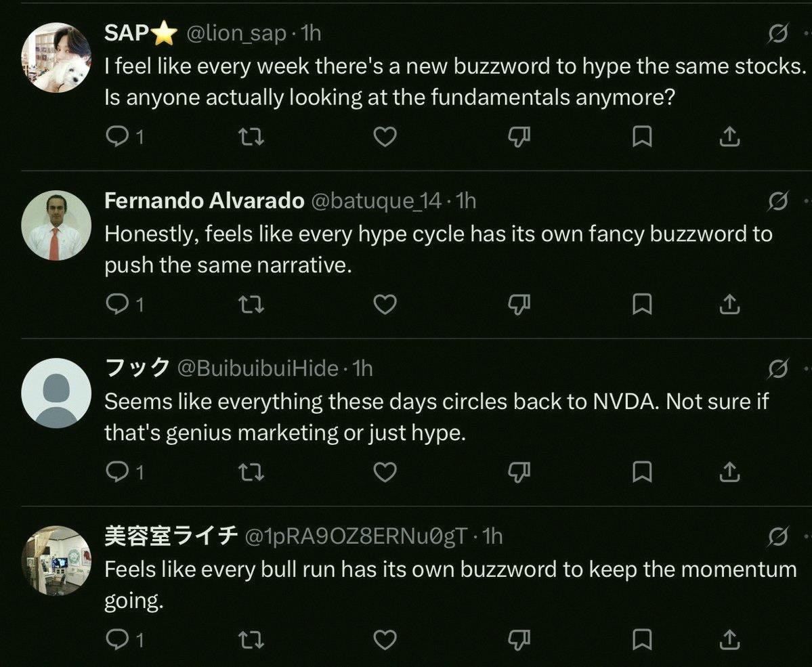This screenshot has width=812, height=667.
Task: Like the 美容室ライチ bull run tweet
Action: coord(385,639)
